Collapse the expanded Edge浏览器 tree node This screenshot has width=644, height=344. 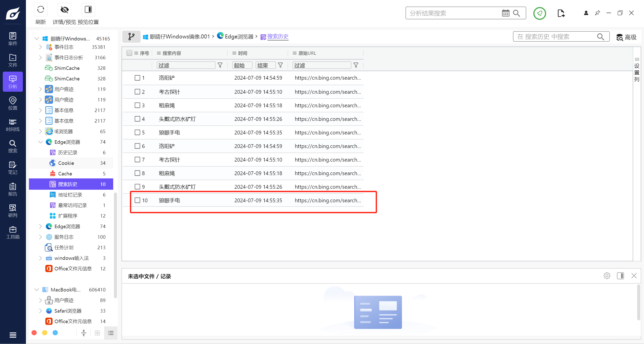40,142
